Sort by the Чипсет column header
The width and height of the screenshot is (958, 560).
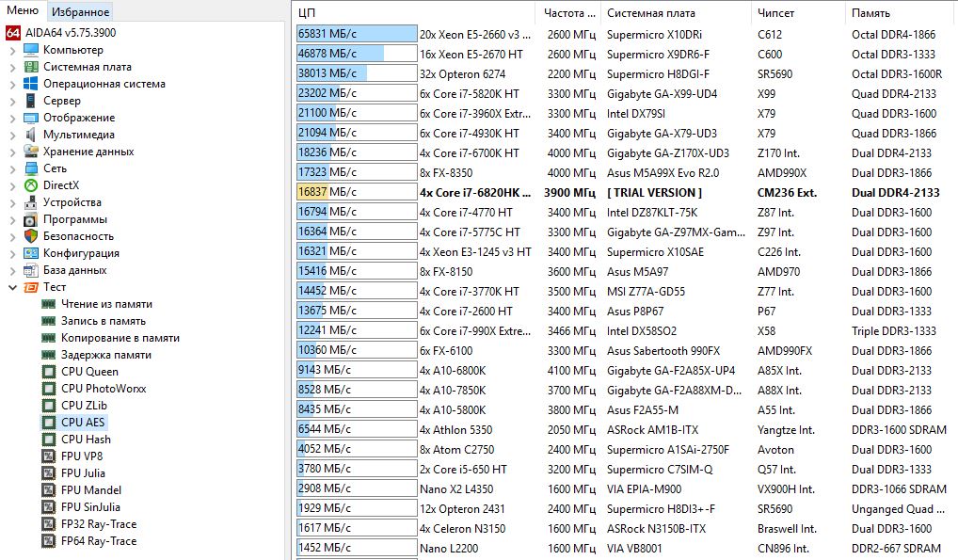tap(797, 13)
